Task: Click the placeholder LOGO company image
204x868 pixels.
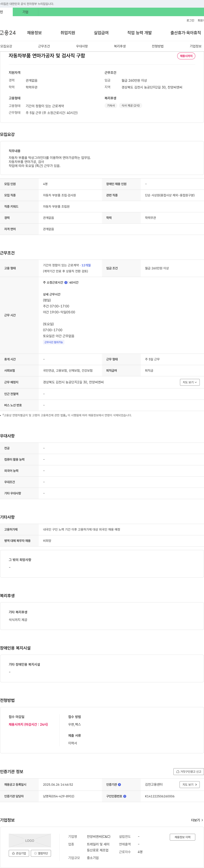Action: tap(30, 840)
